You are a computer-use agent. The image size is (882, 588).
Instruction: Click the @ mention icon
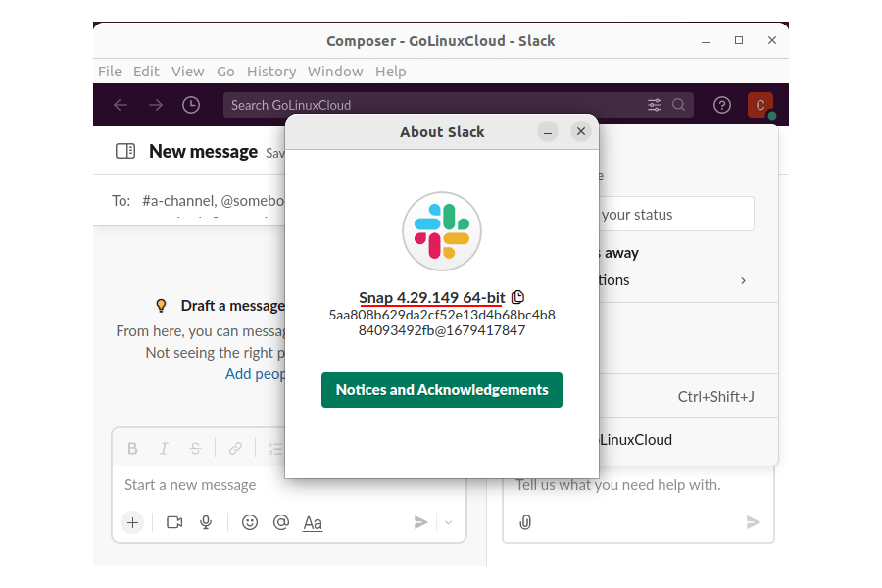[281, 522]
